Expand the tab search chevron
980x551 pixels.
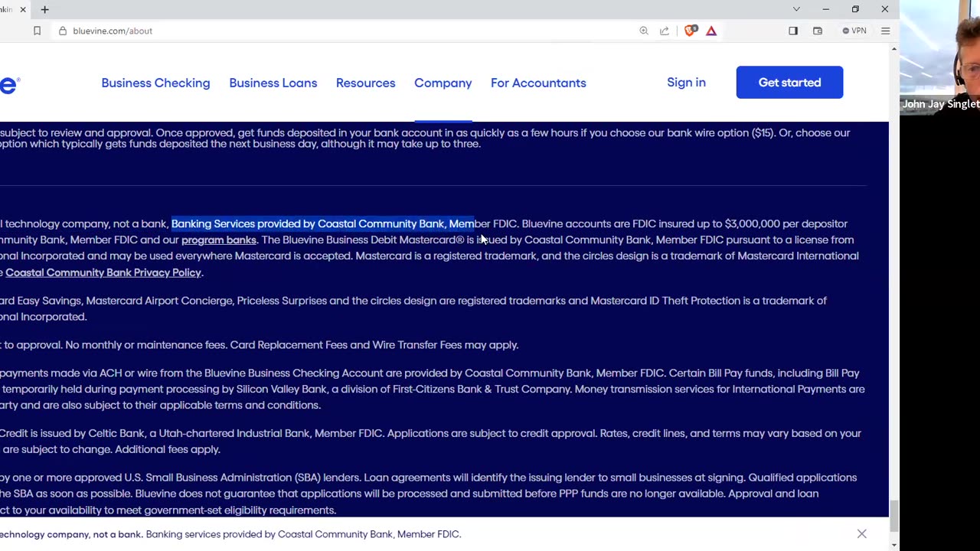tap(796, 9)
